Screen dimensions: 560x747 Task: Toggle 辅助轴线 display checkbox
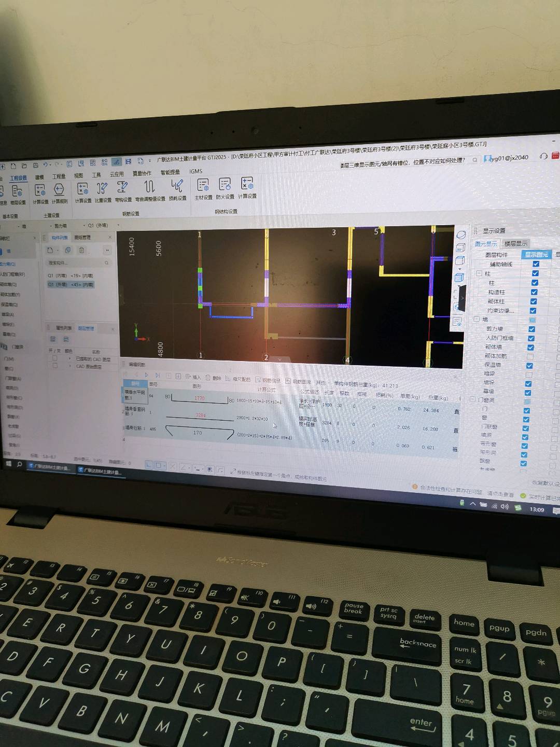pyautogui.click(x=536, y=264)
